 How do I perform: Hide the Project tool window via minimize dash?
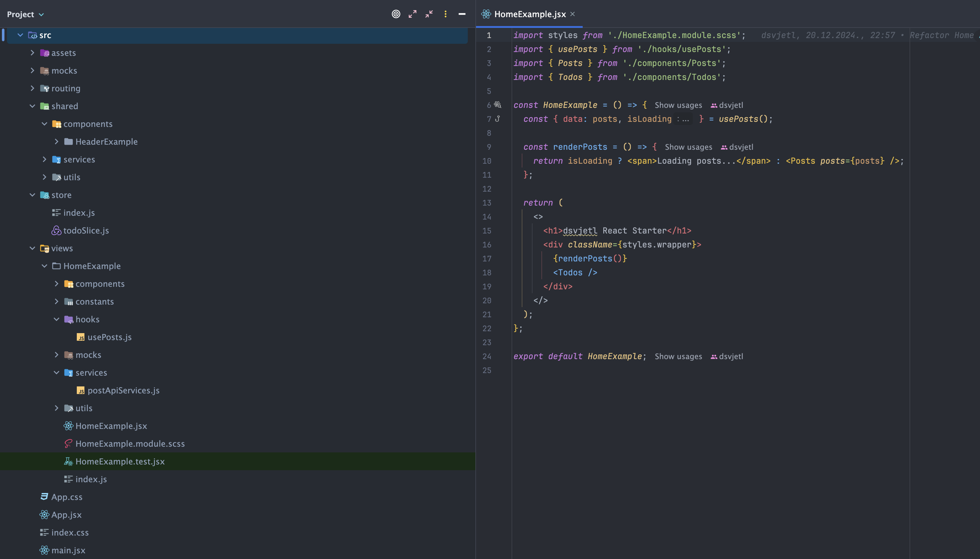pos(462,14)
